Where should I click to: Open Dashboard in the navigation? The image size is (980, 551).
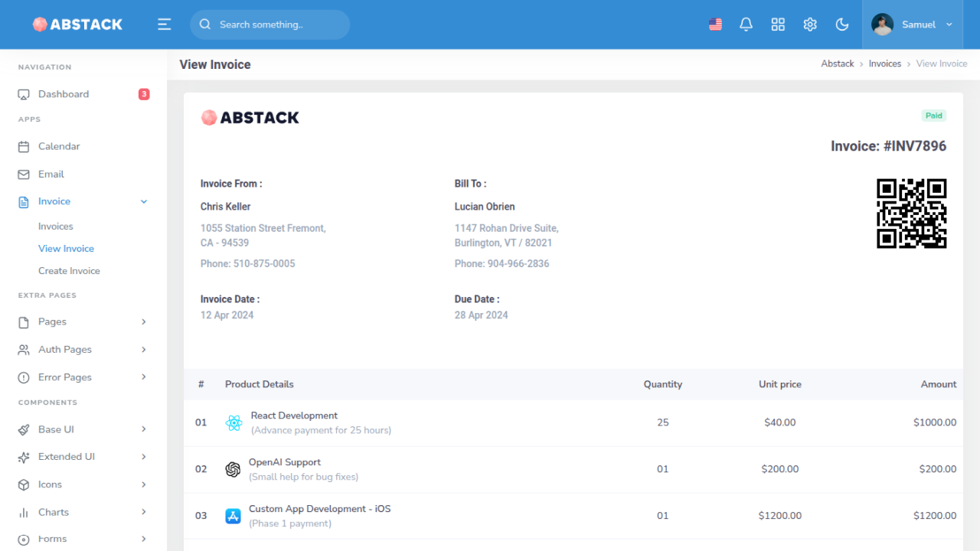pyautogui.click(x=83, y=94)
